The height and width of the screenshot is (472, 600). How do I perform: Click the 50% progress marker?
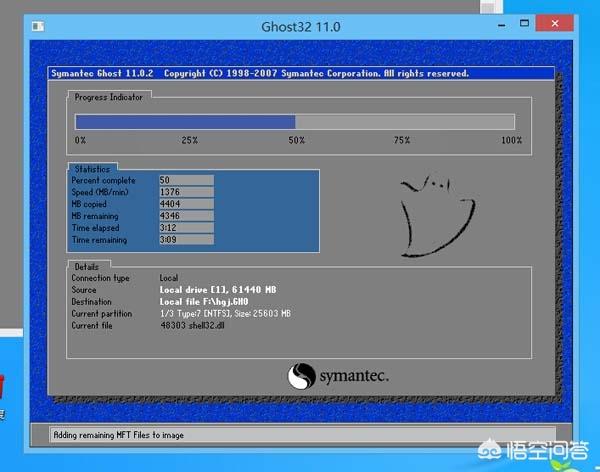(x=297, y=140)
